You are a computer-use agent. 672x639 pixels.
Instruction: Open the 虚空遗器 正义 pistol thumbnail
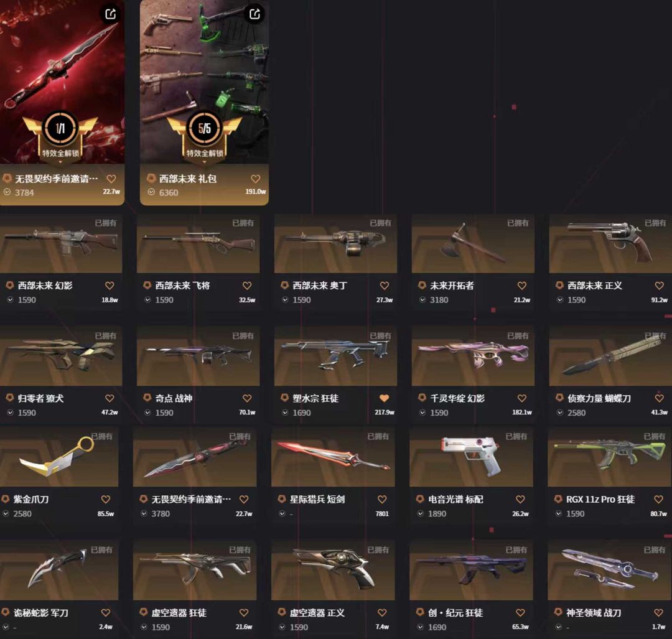332,571
